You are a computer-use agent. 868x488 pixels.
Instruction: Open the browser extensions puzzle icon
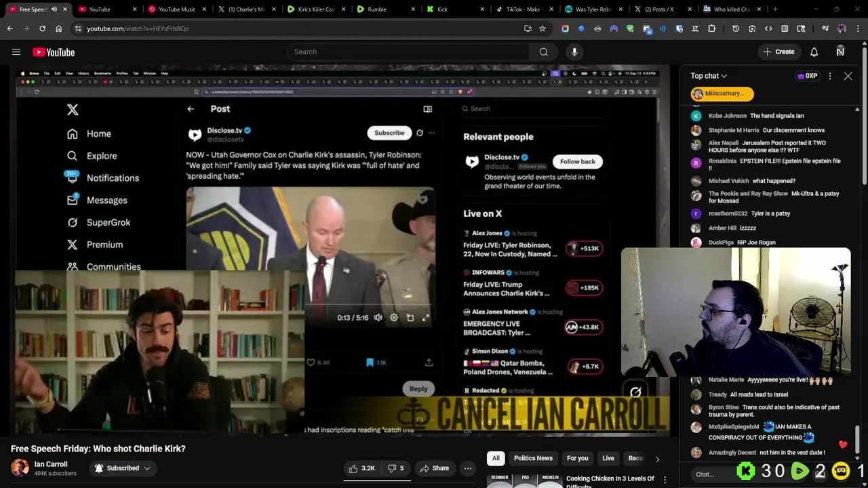click(711, 28)
